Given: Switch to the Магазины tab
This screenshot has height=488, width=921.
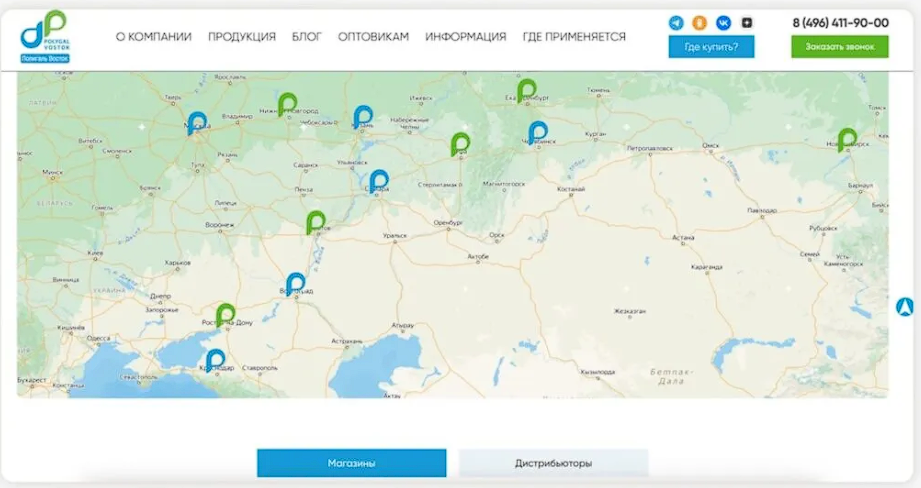Looking at the screenshot, I should coord(351,463).
